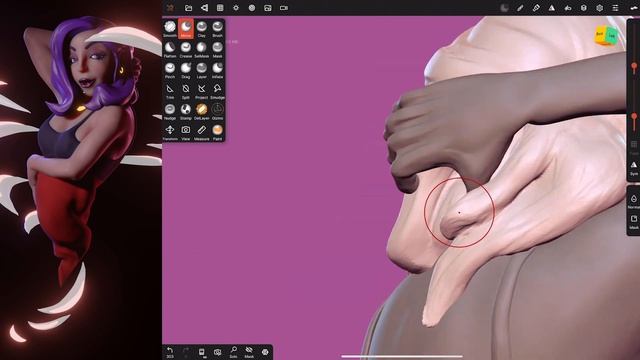Select the Drag tool
This screenshot has width=640, height=360.
(186, 70)
